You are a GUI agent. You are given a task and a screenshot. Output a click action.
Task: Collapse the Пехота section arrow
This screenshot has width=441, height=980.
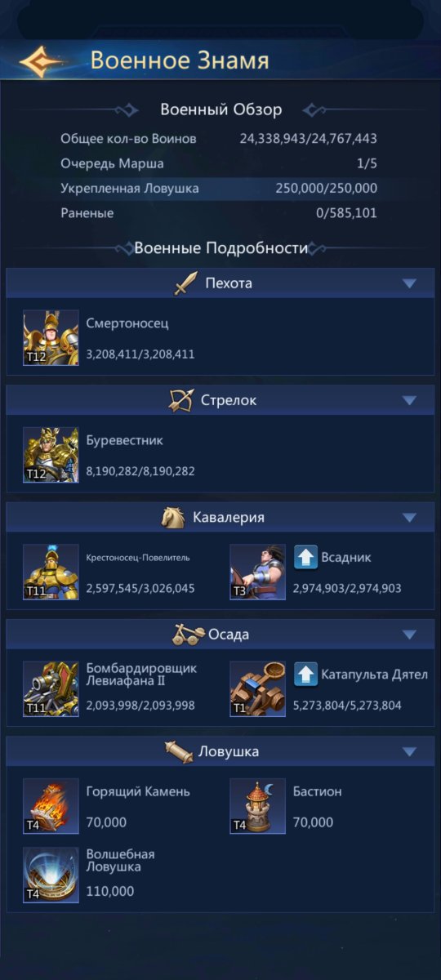[x=410, y=283]
